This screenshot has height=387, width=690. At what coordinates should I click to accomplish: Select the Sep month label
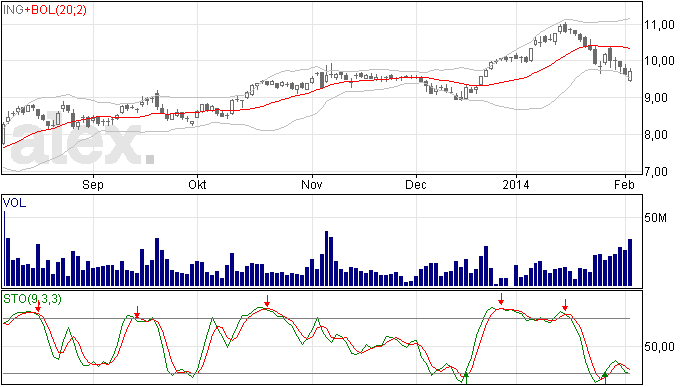coord(92,184)
